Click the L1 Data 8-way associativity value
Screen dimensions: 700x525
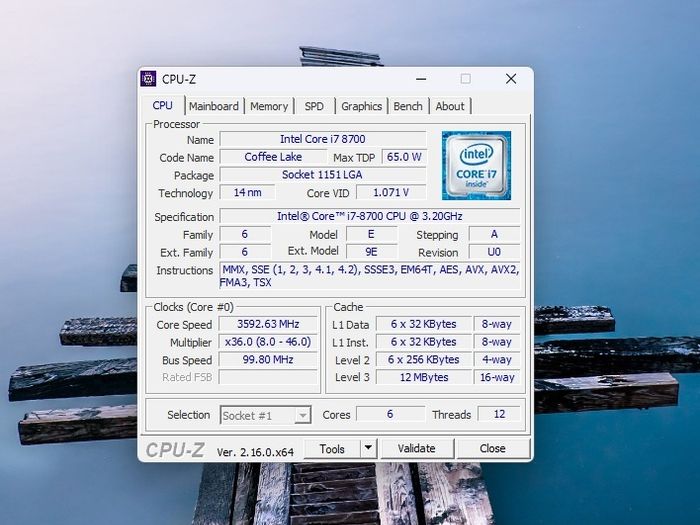(497, 324)
